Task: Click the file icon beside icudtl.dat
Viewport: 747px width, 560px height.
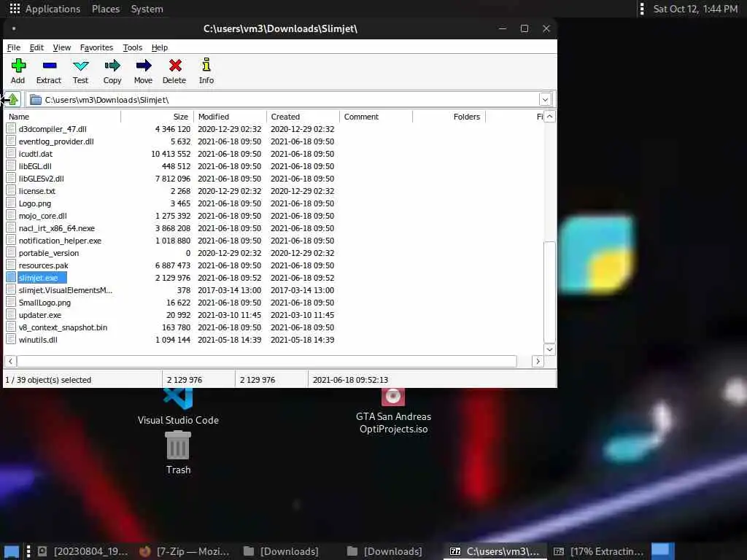Action: tap(11, 154)
